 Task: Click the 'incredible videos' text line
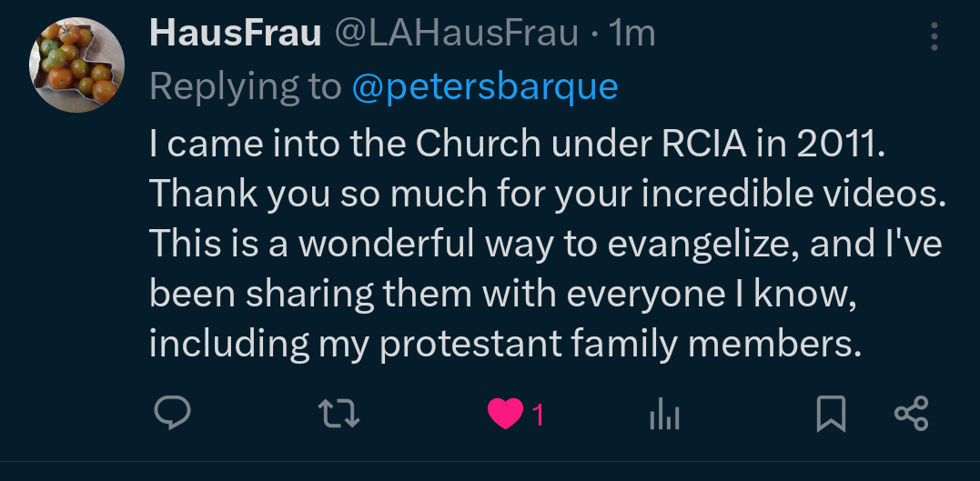click(547, 194)
